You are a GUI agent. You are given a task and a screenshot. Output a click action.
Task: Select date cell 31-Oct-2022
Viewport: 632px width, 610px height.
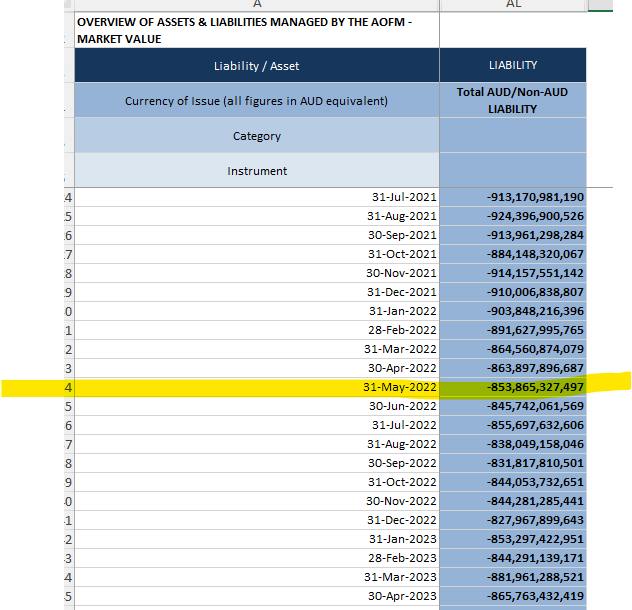tap(257, 482)
